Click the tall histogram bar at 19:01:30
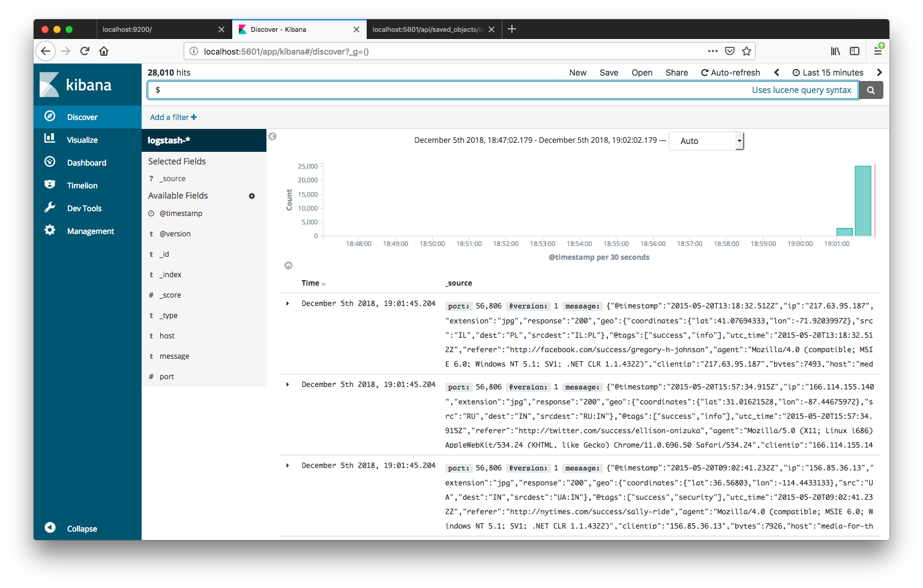Viewport: 923px width, 588px height. click(863, 201)
